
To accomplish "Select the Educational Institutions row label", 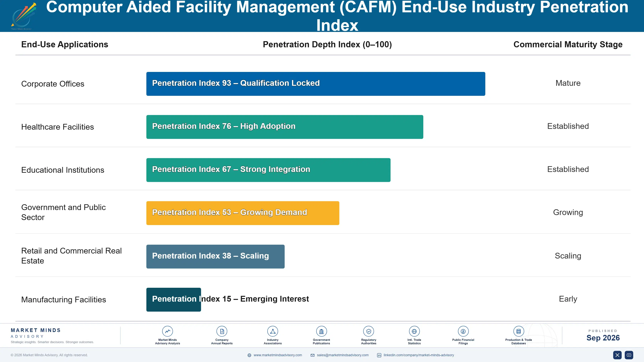I will (x=63, y=170).
